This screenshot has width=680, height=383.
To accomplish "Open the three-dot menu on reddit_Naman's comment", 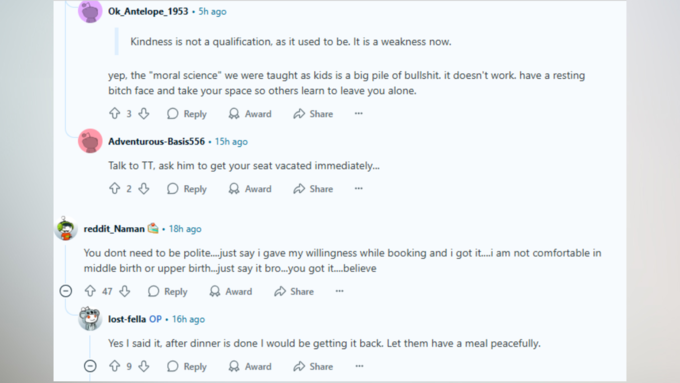I will (340, 291).
